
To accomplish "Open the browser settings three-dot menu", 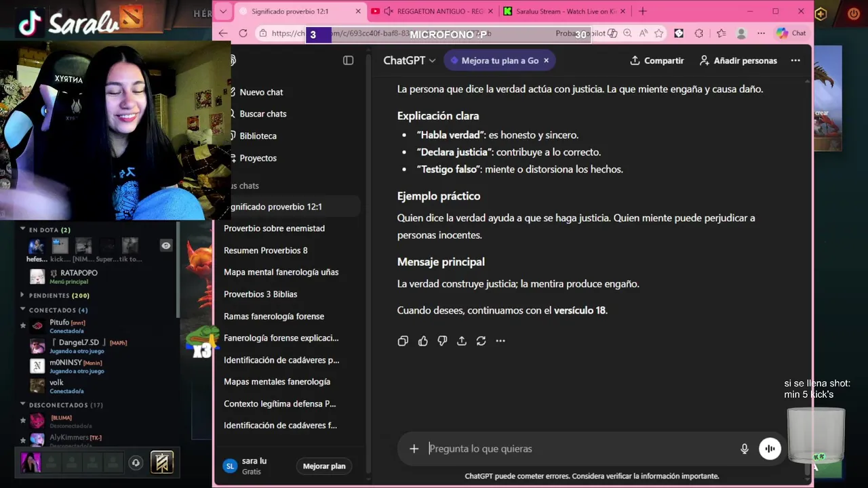I will [760, 33].
